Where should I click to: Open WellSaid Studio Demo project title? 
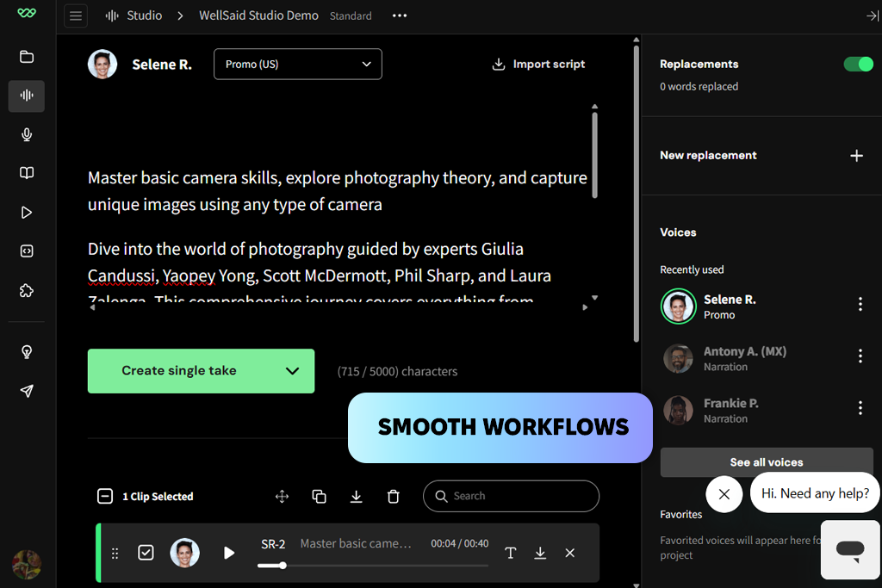[x=258, y=15]
